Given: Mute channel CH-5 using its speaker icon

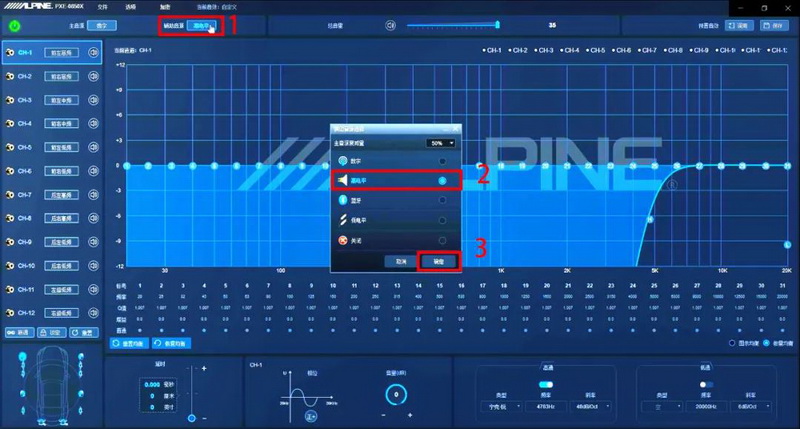Looking at the screenshot, I should tap(93, 147).
